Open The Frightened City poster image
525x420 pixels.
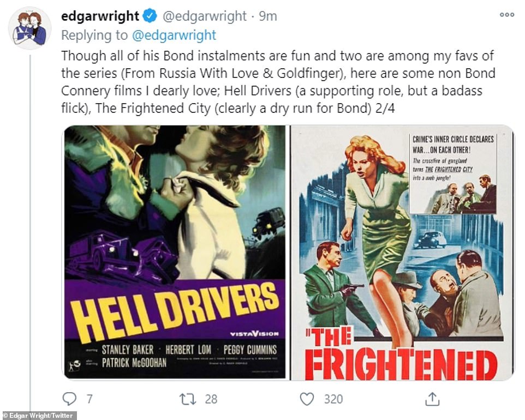coord(402,253)
